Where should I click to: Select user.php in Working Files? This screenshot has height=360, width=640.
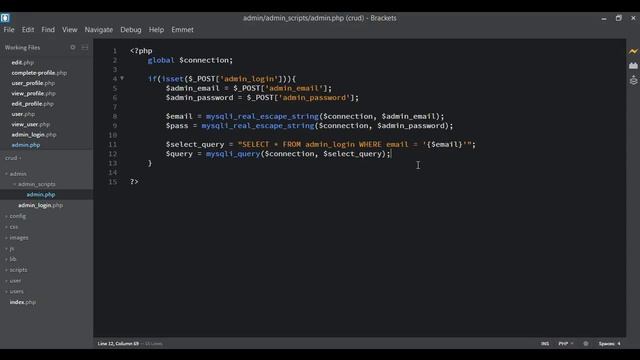point(23,114)
